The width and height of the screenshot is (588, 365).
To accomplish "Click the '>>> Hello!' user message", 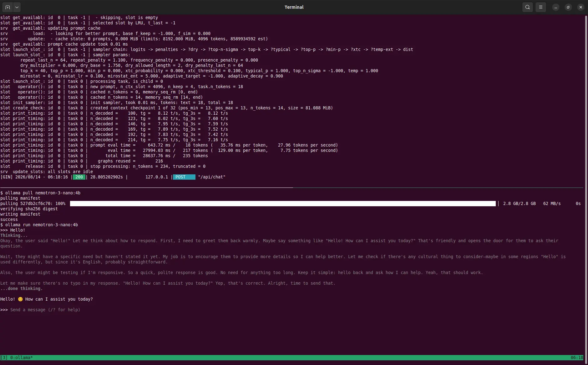I will pyautogui.click(x=13, y=230).
